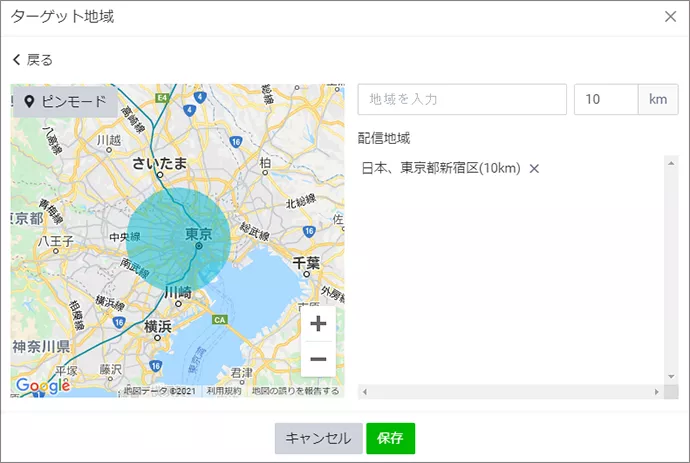The image size is (690, 463).
Task: Remove the 東京都新宿区 delivery area
Action: tap(534, 168)
